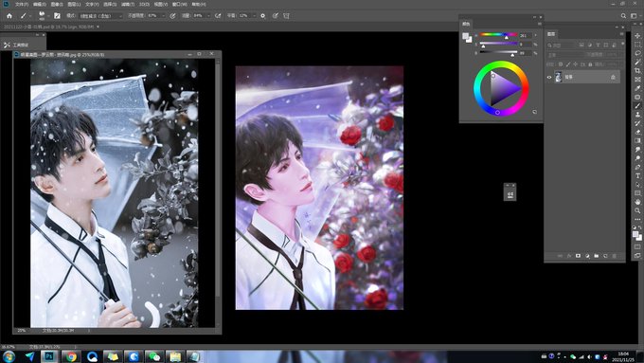644x363 pixels.
Task: Toggle airbrush build-up button
Action: click(x=218, y=15)
